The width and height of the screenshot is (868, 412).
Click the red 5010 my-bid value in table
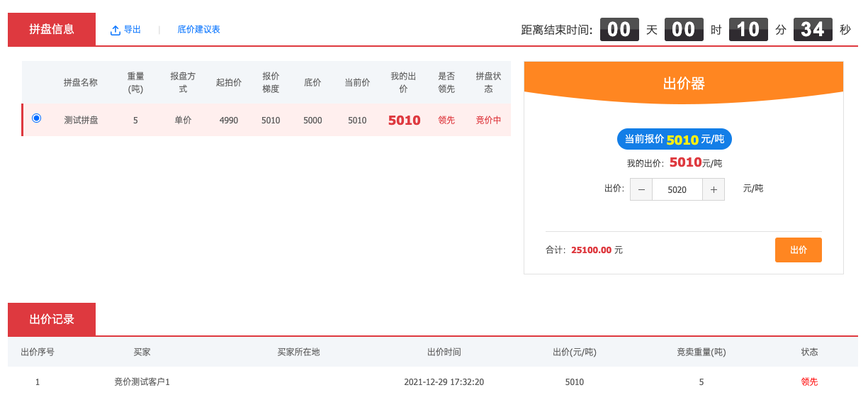coord(404,121)
